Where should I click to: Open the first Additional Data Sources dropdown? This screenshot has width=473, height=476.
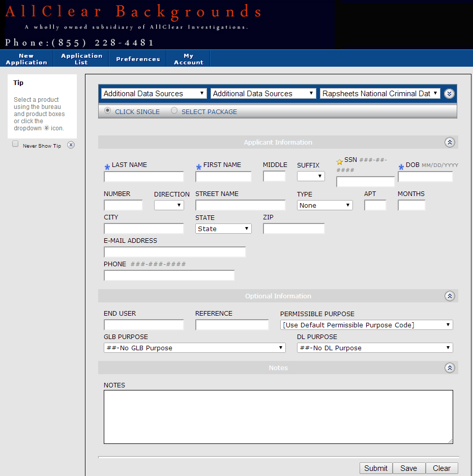(x=154, y=94)
